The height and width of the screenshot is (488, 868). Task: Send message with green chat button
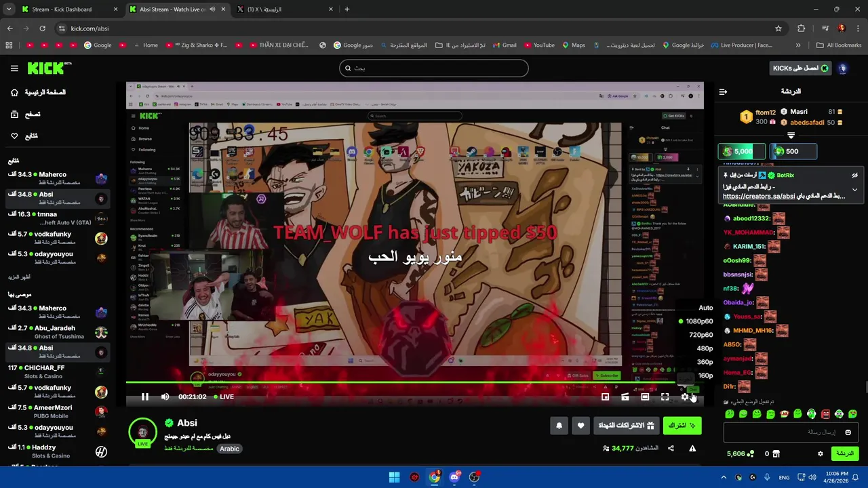point(844,453)
